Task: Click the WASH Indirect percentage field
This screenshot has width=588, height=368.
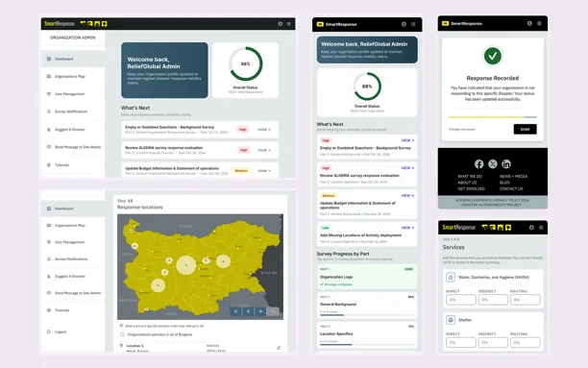Action: pos(493,300)
